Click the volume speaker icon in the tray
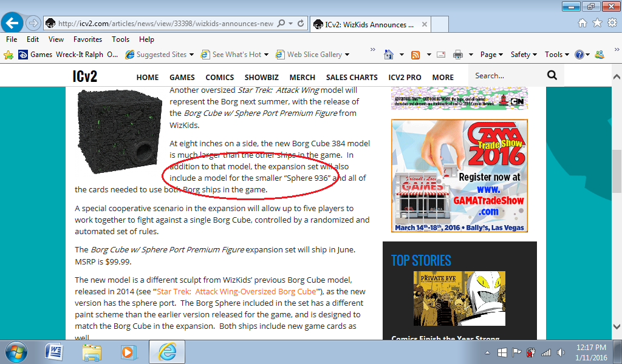 tap(561, 352)
